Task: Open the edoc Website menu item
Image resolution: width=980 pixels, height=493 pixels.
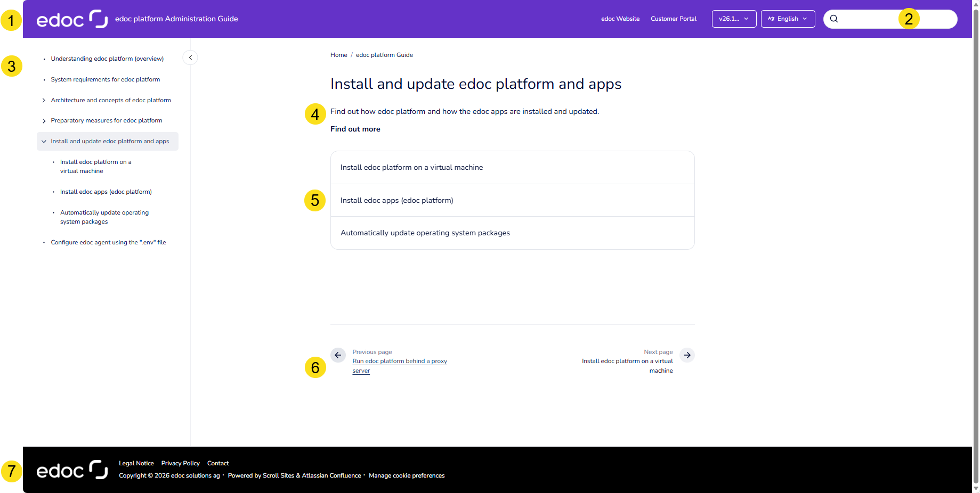Action: pos(620,19)
